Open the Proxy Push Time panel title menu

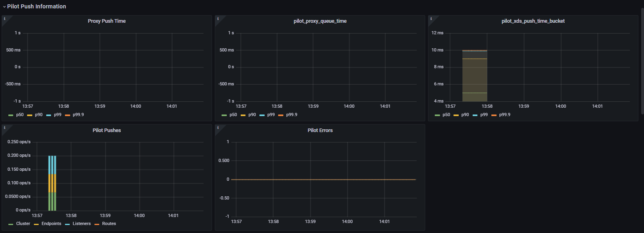click(x=107, y=21)
